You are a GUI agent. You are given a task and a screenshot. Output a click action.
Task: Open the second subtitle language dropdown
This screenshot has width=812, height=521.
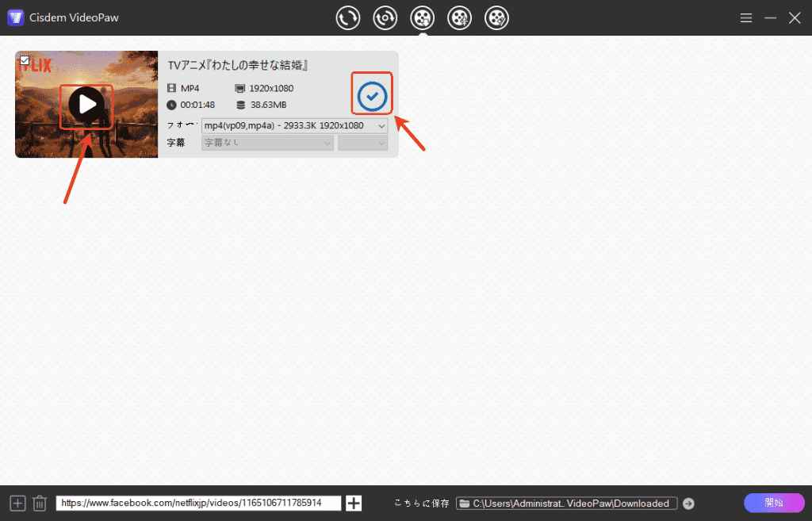pos(362,143)
